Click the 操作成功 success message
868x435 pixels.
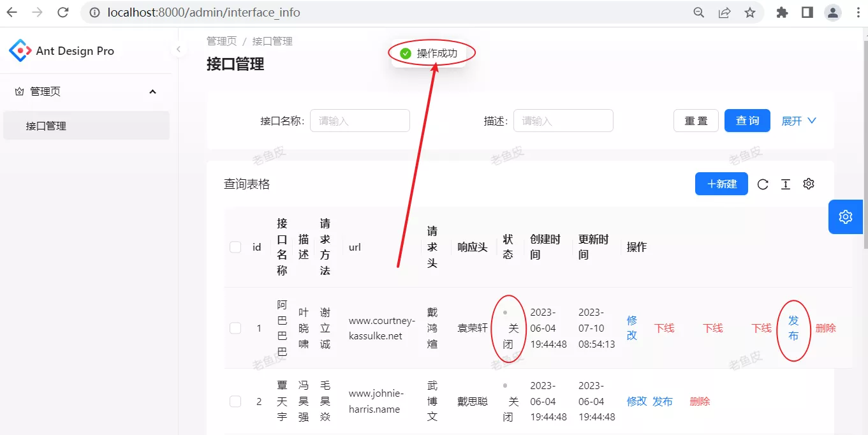click(x=429, y=54)
